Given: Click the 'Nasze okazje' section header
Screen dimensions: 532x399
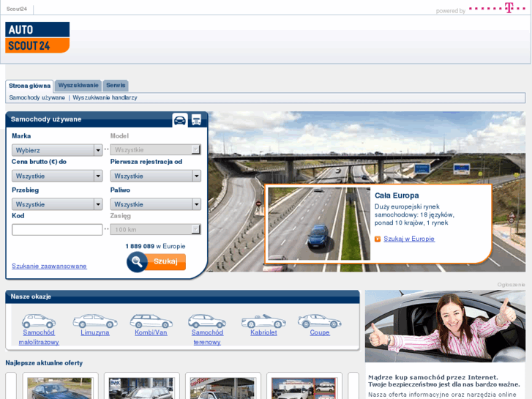Looking at the screenshot, I should 182,297.
